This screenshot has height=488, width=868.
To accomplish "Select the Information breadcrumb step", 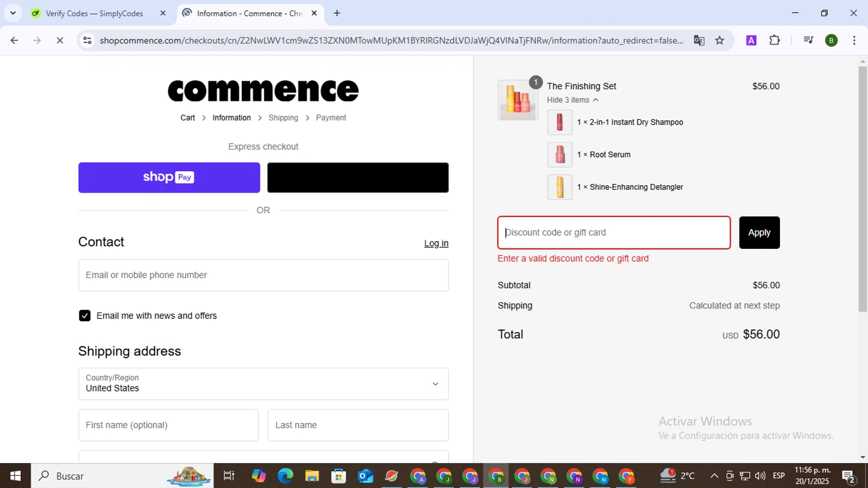I will [x=231, y=118].
